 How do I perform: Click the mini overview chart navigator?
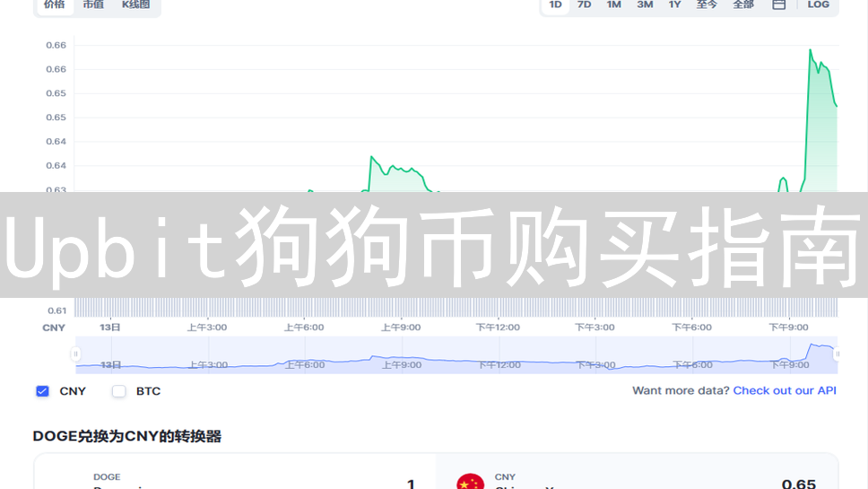pos(456,355)
